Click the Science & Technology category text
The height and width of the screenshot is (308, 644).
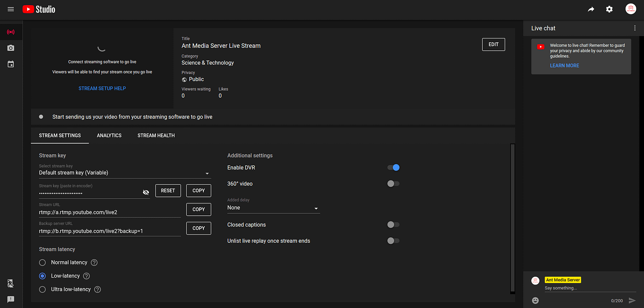pos(207,63)
